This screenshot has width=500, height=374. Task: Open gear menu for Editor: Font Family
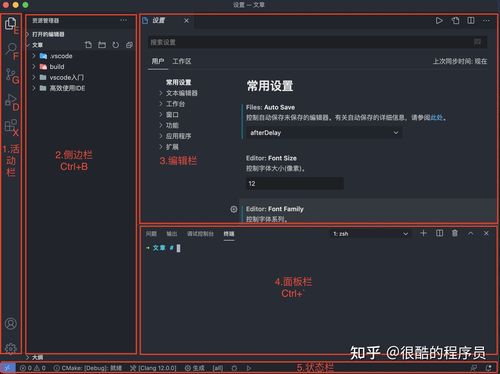[234, 209]
